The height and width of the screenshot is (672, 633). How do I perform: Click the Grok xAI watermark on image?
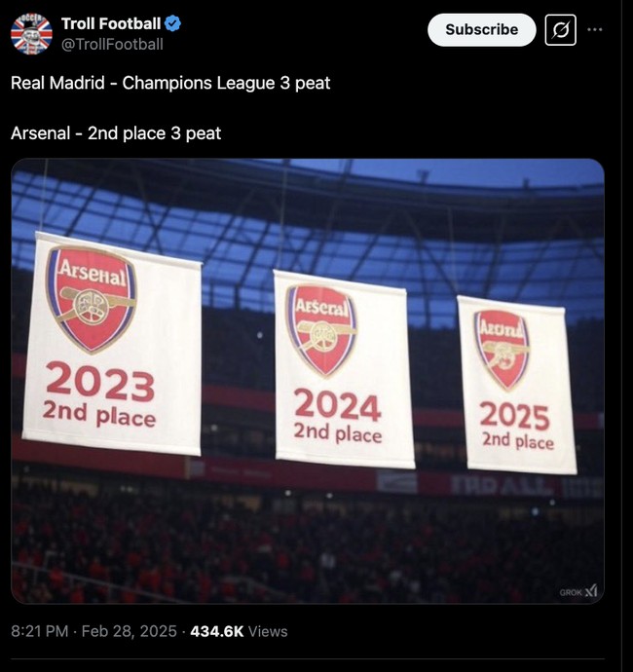pos(577,591)
